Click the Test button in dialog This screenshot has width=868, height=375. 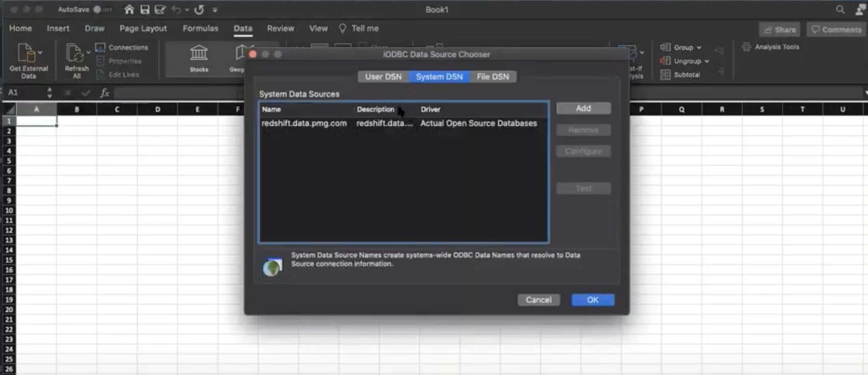click(583, 189)
